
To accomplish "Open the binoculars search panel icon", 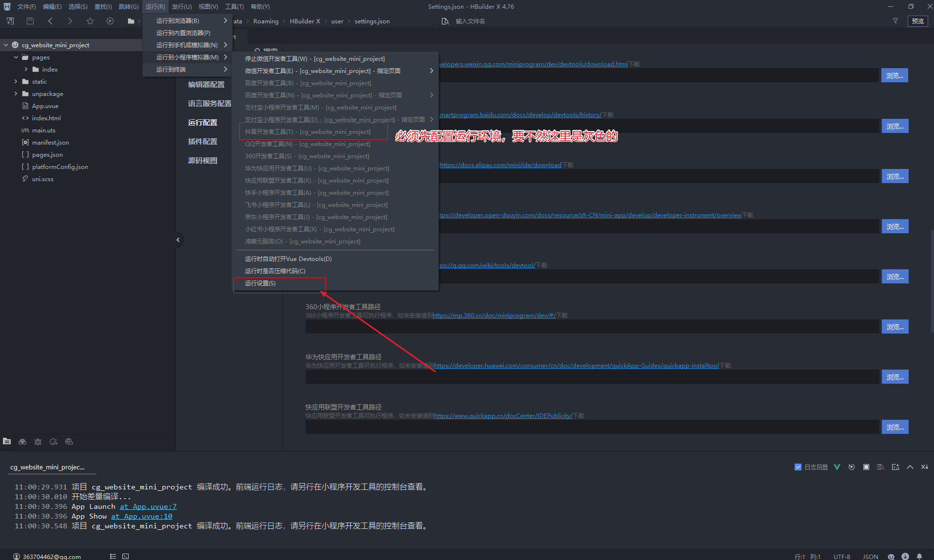I will pyautogui.click(x=22, y=442).
